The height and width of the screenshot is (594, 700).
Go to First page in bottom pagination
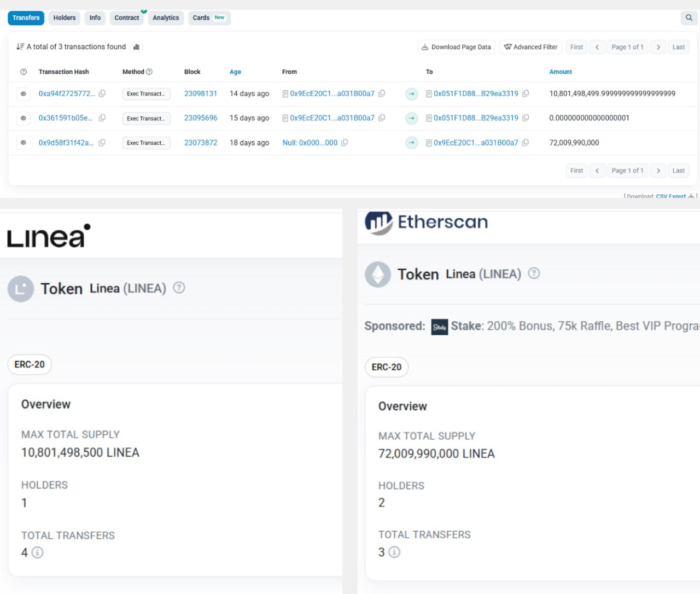tap(576, 171)
